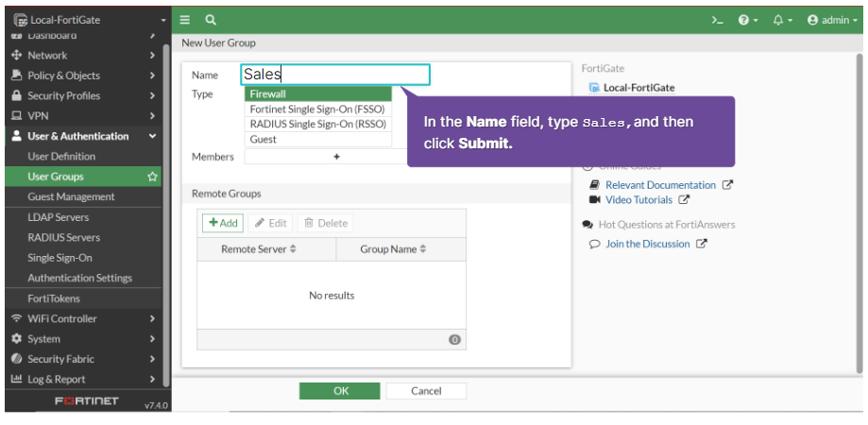Open Relevant Documentation link

coord(660,185)
